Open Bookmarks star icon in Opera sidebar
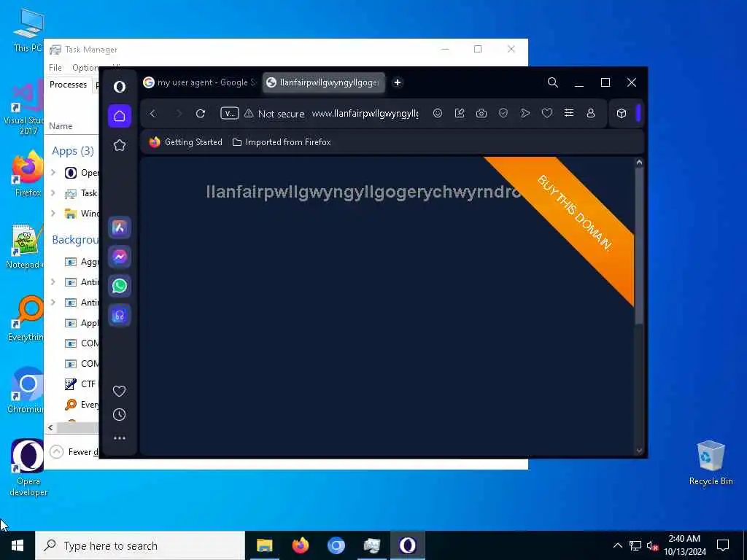This screenshot has width=747, height=560. [x=120, y=145]
